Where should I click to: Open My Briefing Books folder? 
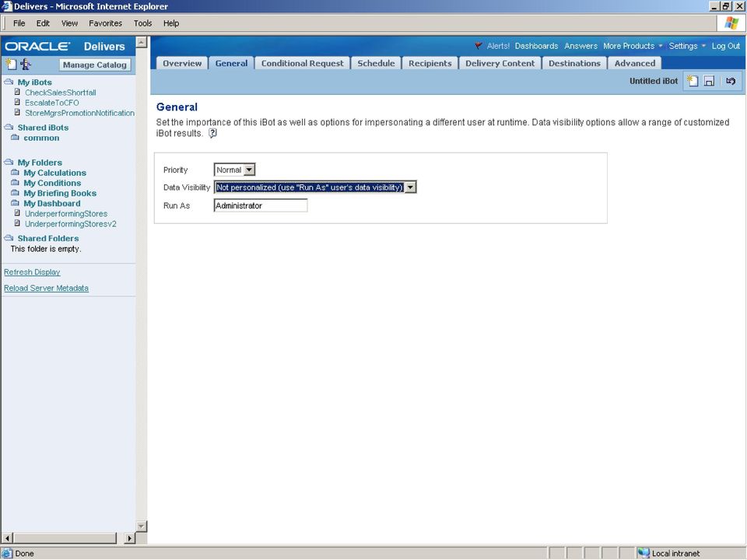tap(60, 193)
